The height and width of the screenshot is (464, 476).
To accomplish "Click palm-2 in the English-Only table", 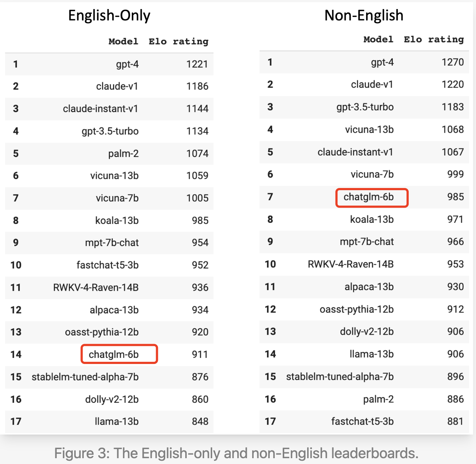I will [x=123, y=153].
